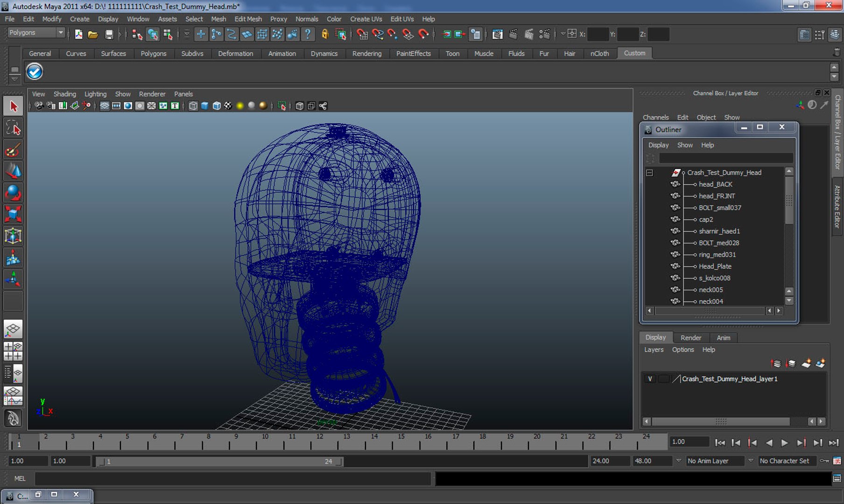
Task: Open viewport Shading menu
Action: click(x=64, y=94)
